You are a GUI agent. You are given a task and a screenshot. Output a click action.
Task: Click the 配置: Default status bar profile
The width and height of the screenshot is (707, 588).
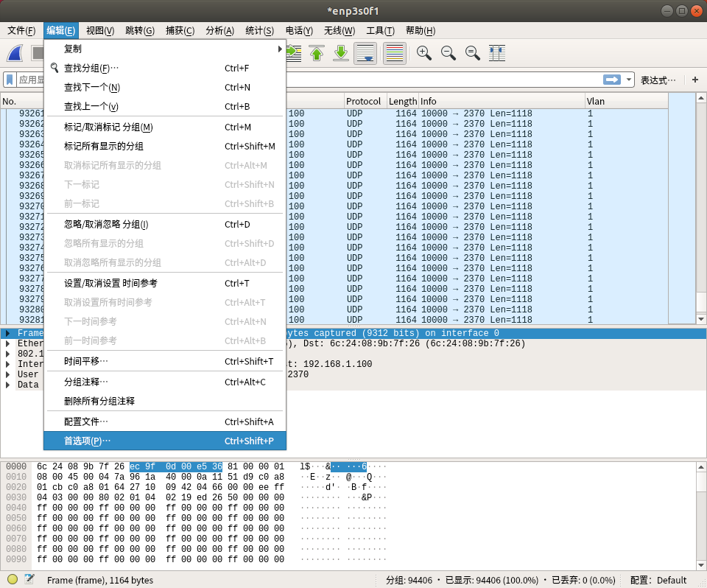pyautogui.click(x=658, y=580)
